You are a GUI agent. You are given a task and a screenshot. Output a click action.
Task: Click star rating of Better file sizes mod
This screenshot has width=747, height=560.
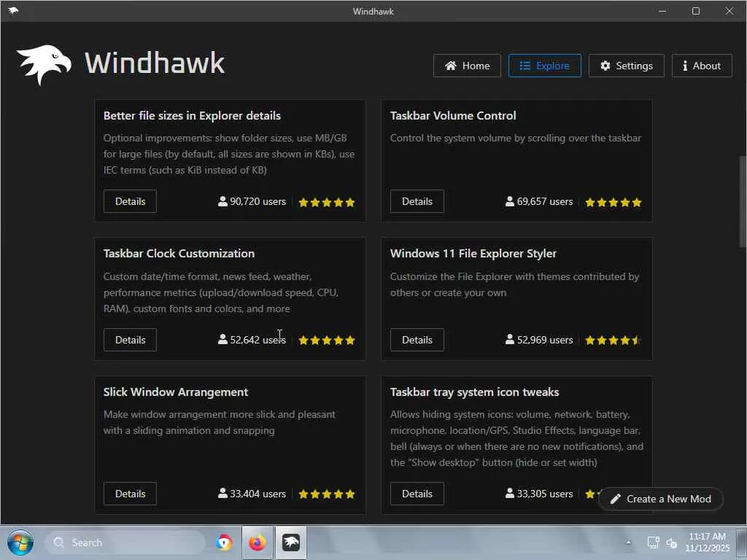point(327,203)
